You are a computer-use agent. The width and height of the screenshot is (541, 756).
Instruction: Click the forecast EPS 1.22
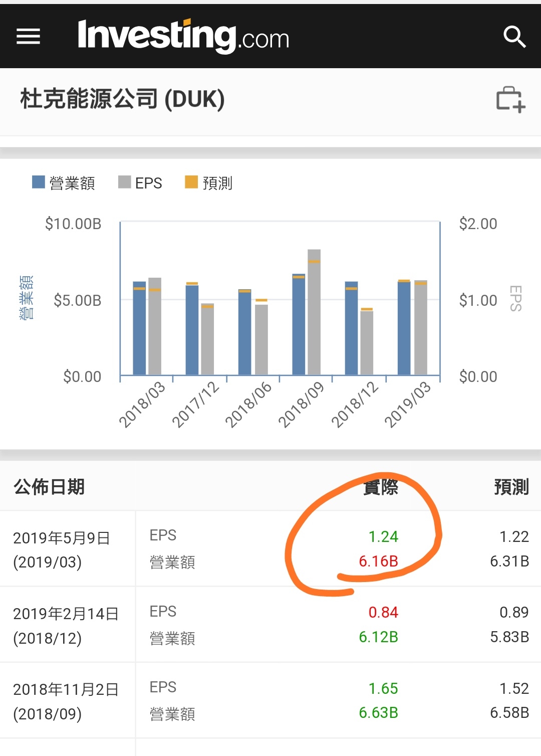(514, 536)
